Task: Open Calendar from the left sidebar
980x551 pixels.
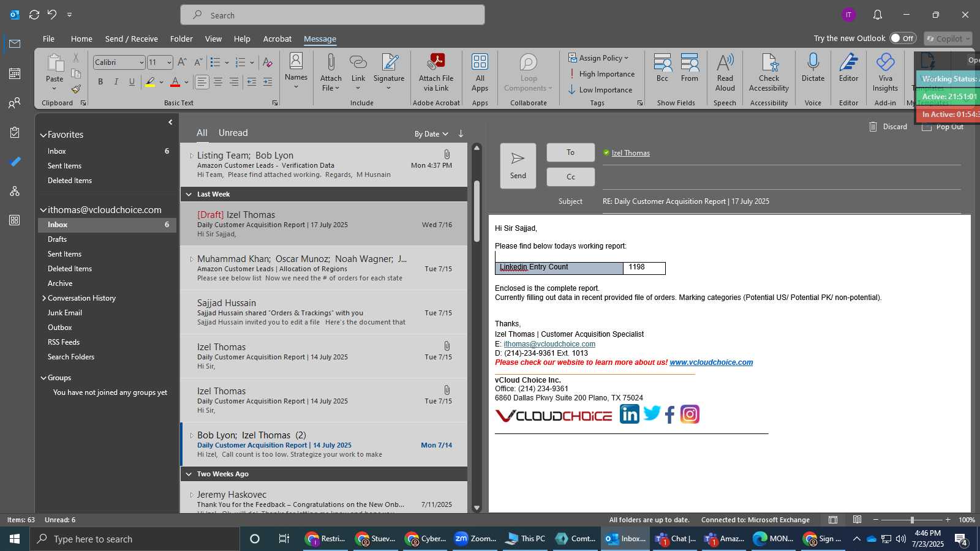Action: pyautogui.click(x=15, y=73)
